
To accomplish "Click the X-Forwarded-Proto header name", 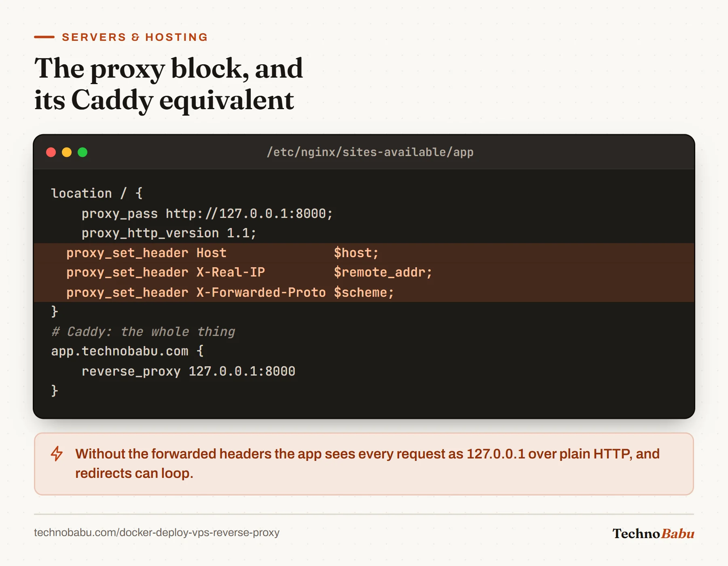I will coord(261,292).
